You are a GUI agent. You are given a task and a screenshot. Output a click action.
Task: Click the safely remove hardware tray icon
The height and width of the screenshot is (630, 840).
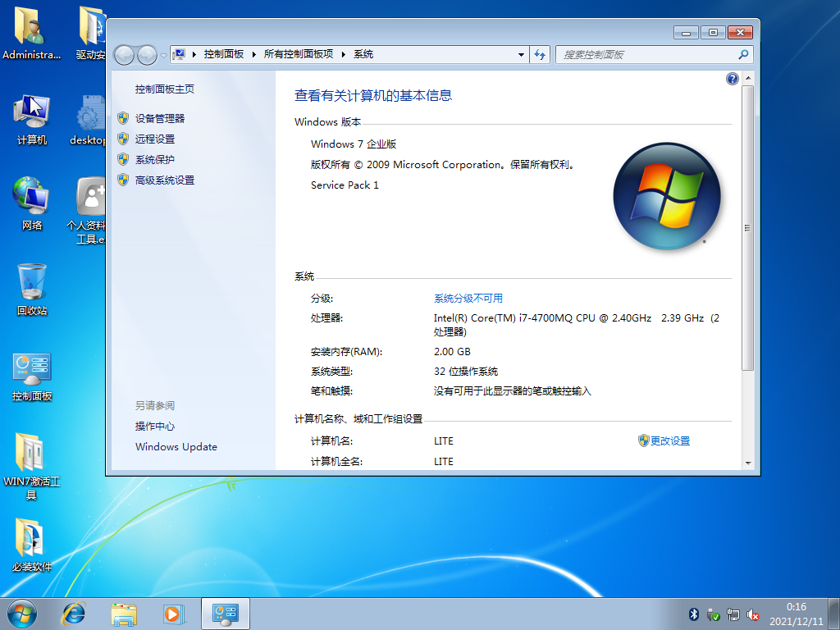point(713,615)
